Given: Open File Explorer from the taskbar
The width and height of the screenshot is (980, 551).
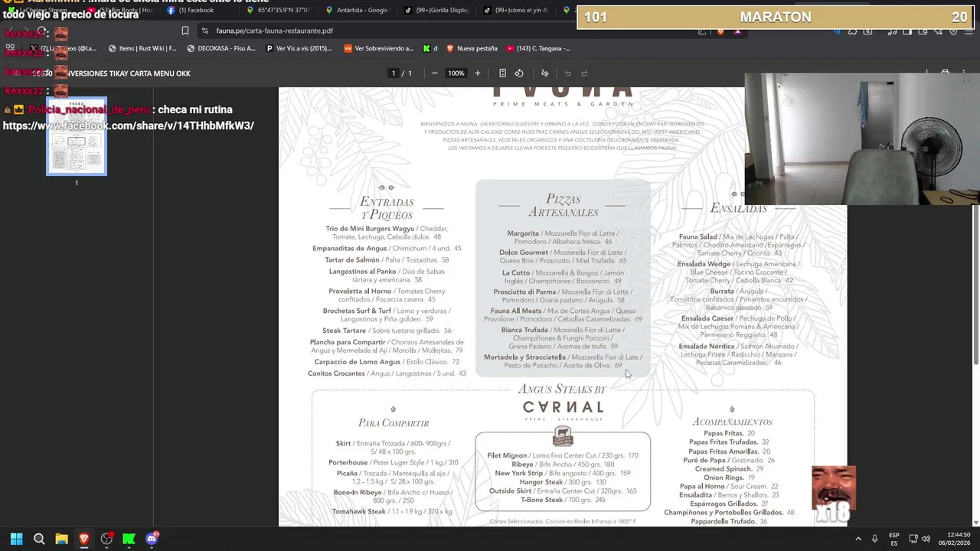Looking at the screenshot, I should coord(61,539).
